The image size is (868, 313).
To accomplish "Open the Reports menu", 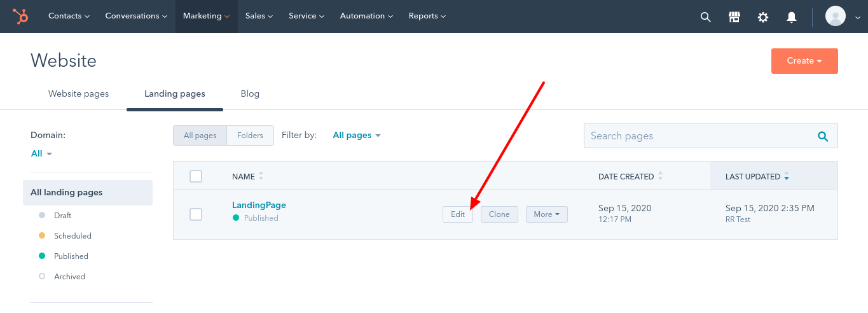I will coord(427,16).
